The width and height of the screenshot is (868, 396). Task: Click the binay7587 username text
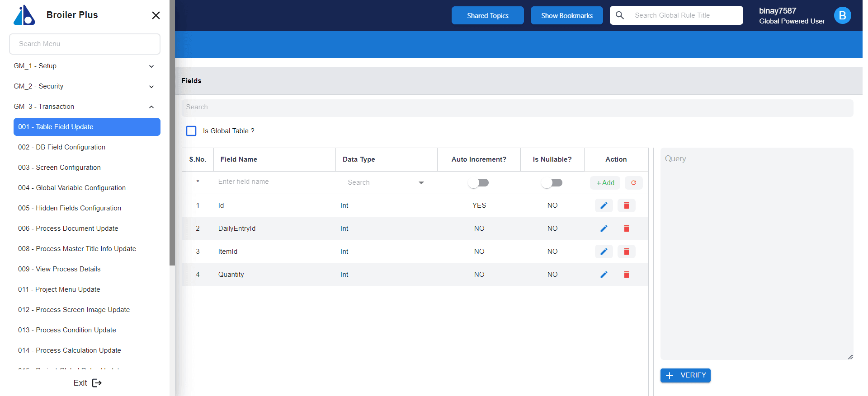point(778,11)
